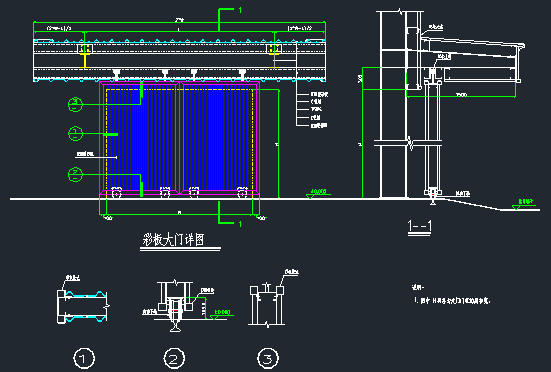
Task: Select the white detail circle labeled 2
Action: 174,359
